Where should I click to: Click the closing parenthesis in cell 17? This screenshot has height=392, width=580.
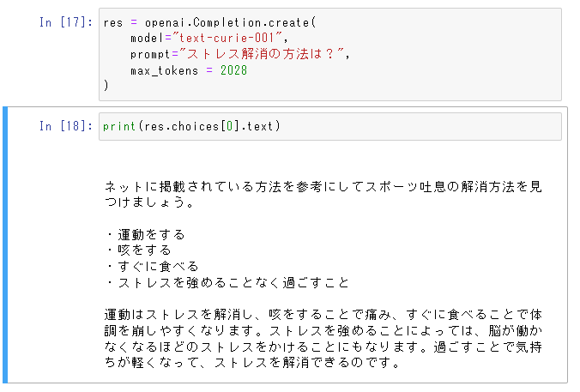click(x=106, y=86)
